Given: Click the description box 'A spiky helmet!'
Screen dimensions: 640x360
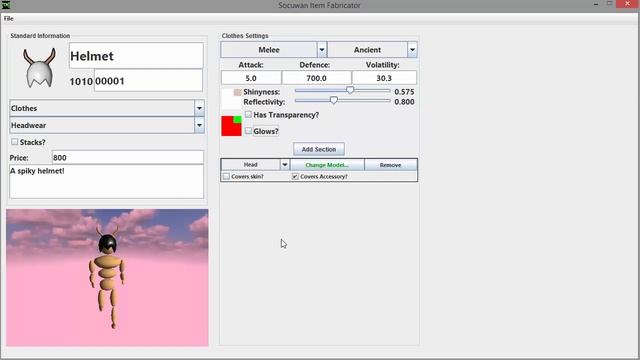Looking at the screenshot, I should coord(107,182).
